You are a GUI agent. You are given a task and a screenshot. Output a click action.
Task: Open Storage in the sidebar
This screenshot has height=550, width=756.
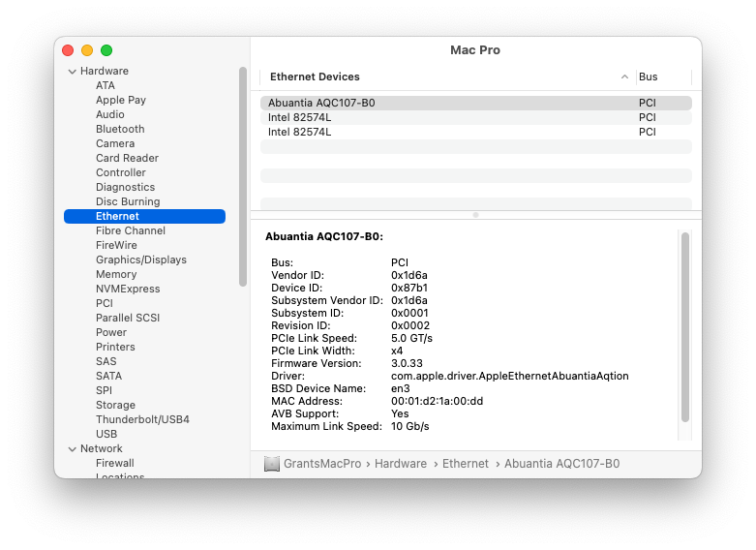pos(115,405)
